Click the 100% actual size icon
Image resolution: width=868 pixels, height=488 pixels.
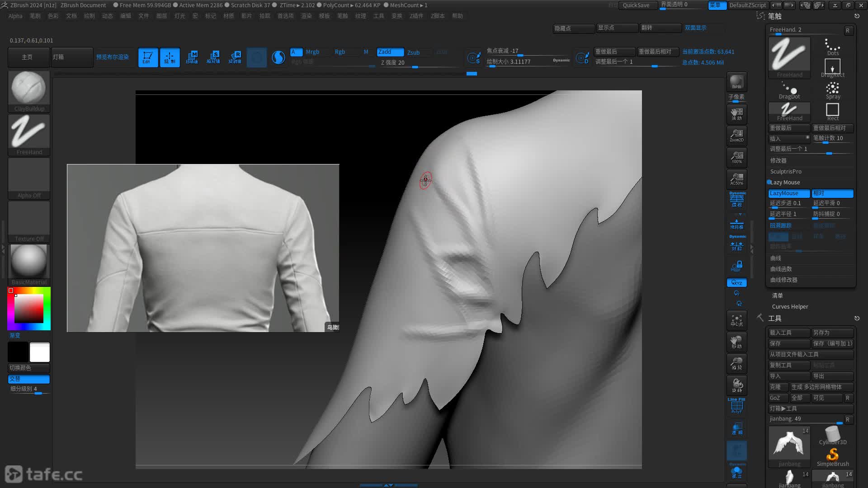[736, 157]
